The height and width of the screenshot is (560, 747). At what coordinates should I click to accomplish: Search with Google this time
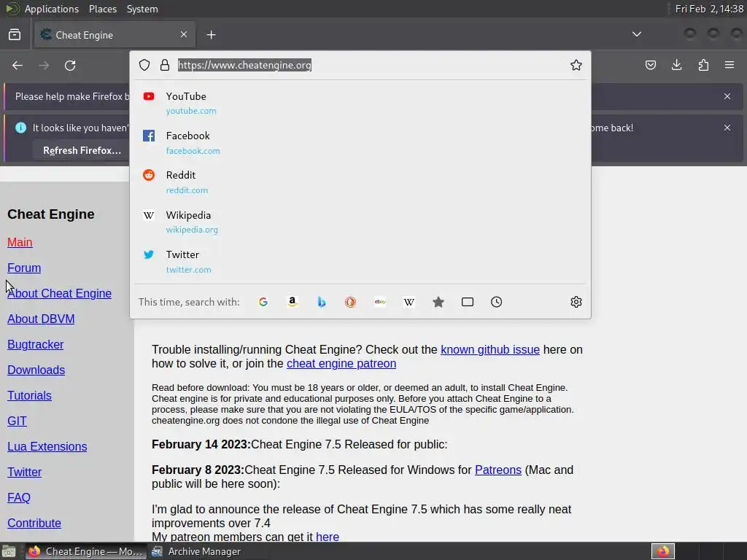point(263,302)
